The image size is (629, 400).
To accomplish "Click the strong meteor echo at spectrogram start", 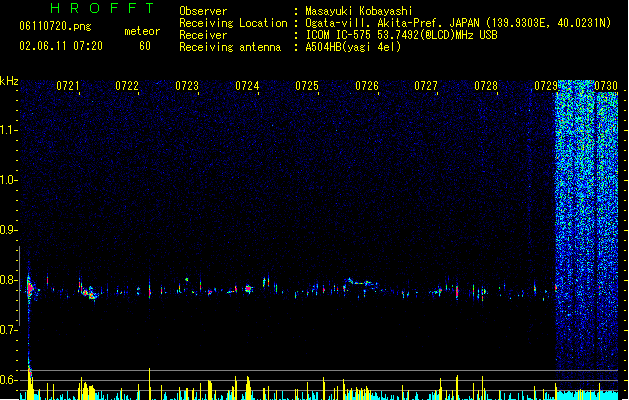I will coord(30,287).
